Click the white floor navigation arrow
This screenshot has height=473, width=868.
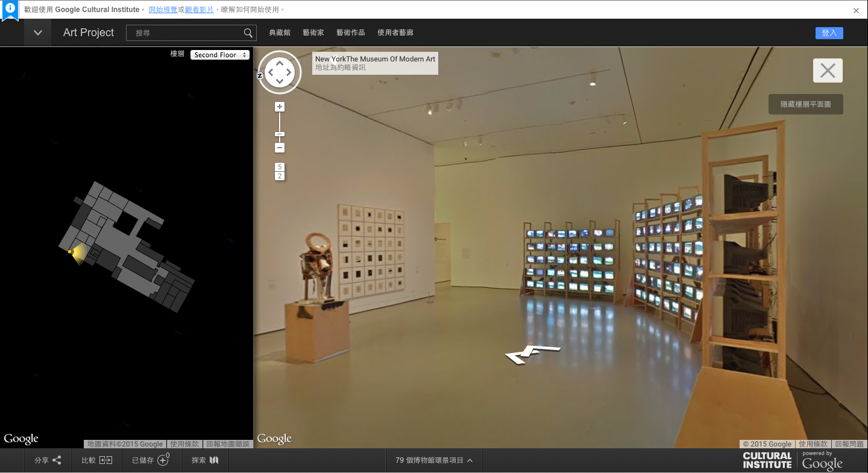click(532, 354)
